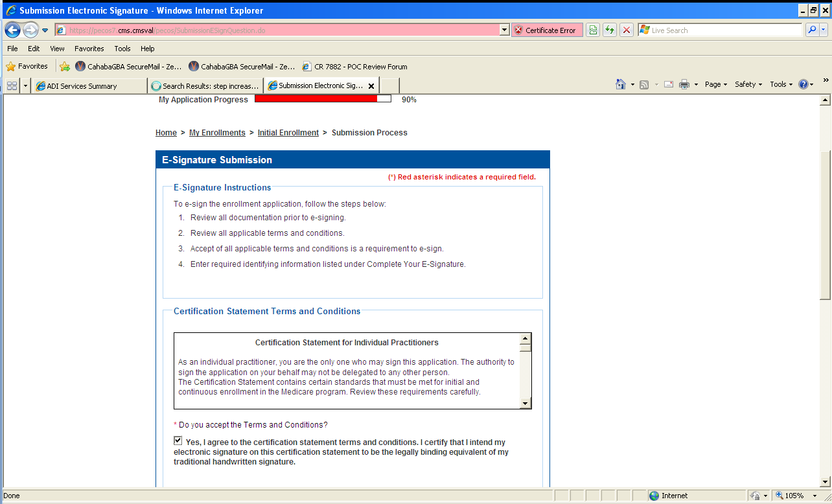
Task: Open the View menu
Action: click(x=57, y=49)
